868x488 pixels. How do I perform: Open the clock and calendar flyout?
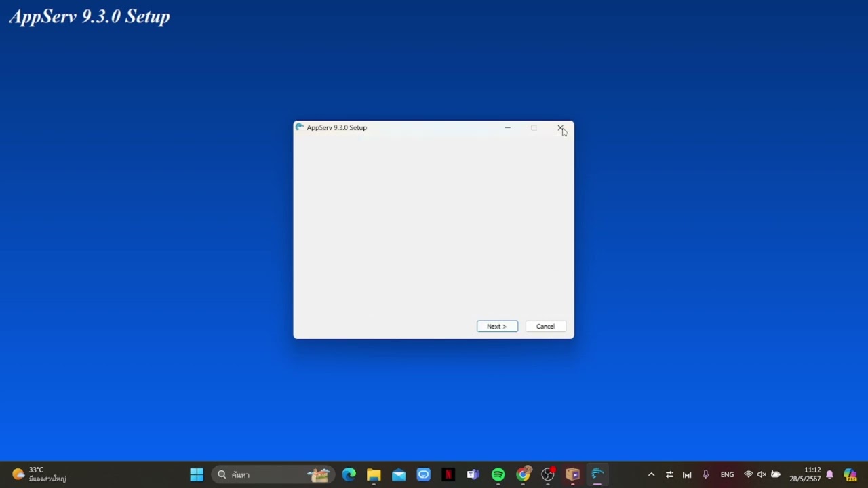(x=805, y=474)
